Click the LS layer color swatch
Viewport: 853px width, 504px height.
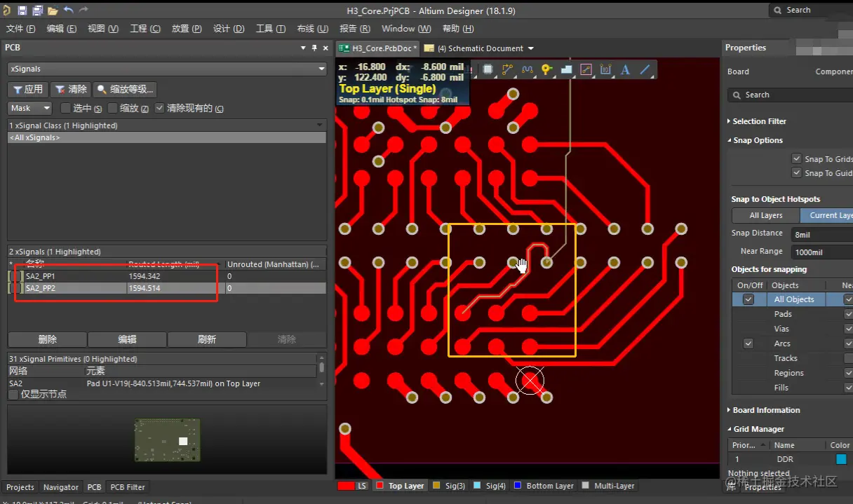346,486
